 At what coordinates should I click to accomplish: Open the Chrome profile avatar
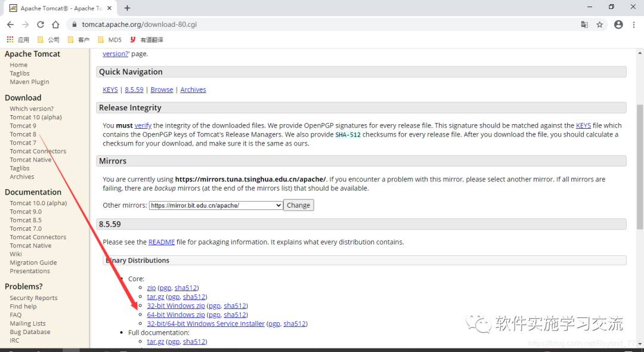[x=618, y=24]
